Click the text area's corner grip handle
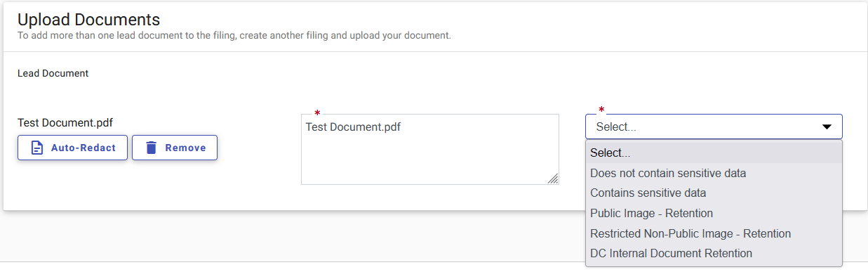The width and height of the screenshot is (868, 272). pos(553,179)
